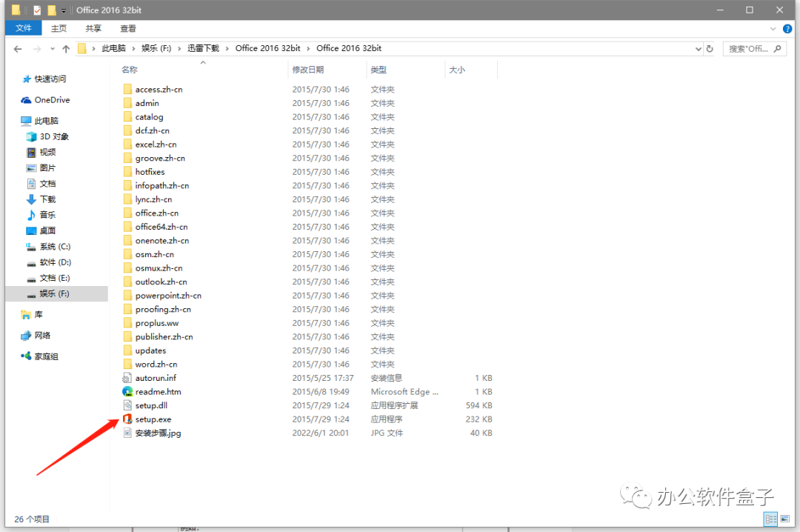
Task: Select the office64.zh-cn folder name
Action: click(x=161, y=227)
